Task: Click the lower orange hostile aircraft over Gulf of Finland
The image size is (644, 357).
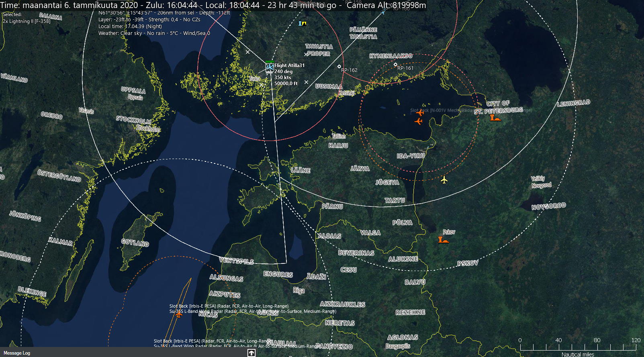Action: pyautogui.click(x=418, y=121)
